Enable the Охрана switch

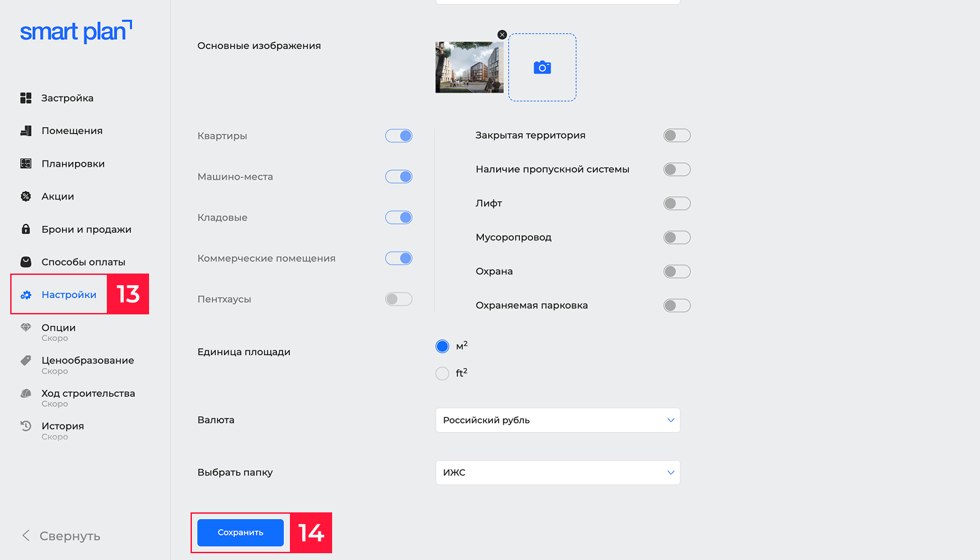pos(677,271)
